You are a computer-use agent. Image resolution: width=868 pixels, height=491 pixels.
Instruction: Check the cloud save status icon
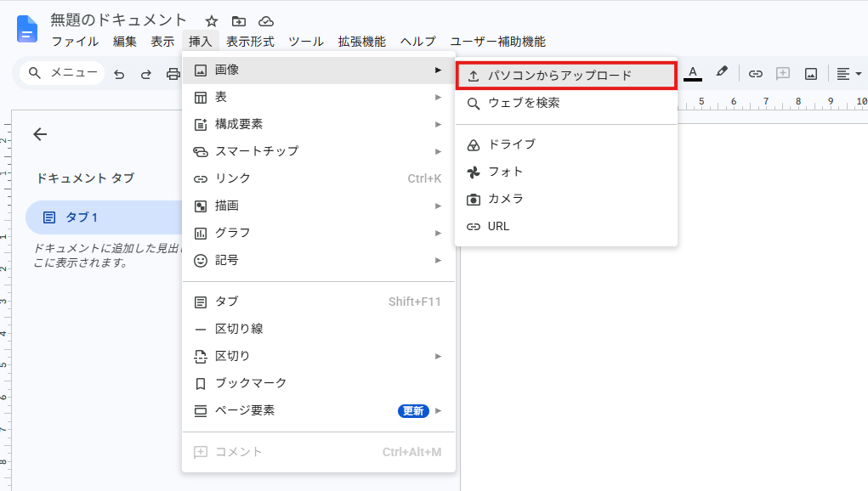click(x=266, y=21)
